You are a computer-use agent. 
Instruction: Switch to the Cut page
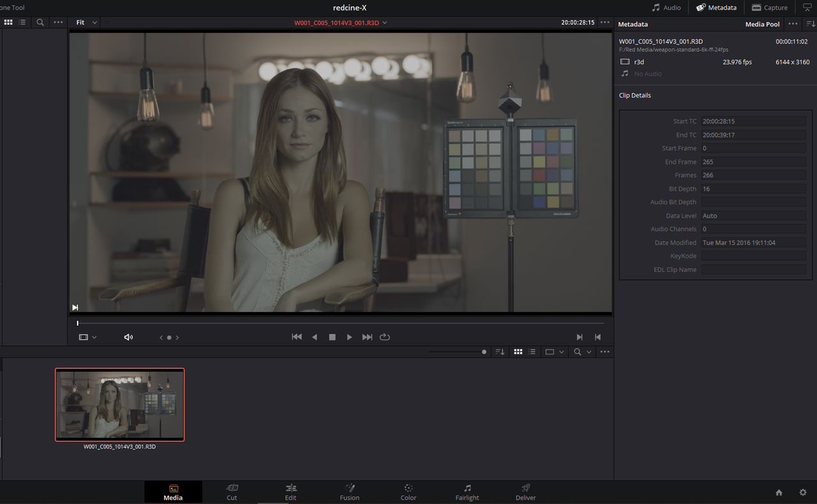(232, 492)
